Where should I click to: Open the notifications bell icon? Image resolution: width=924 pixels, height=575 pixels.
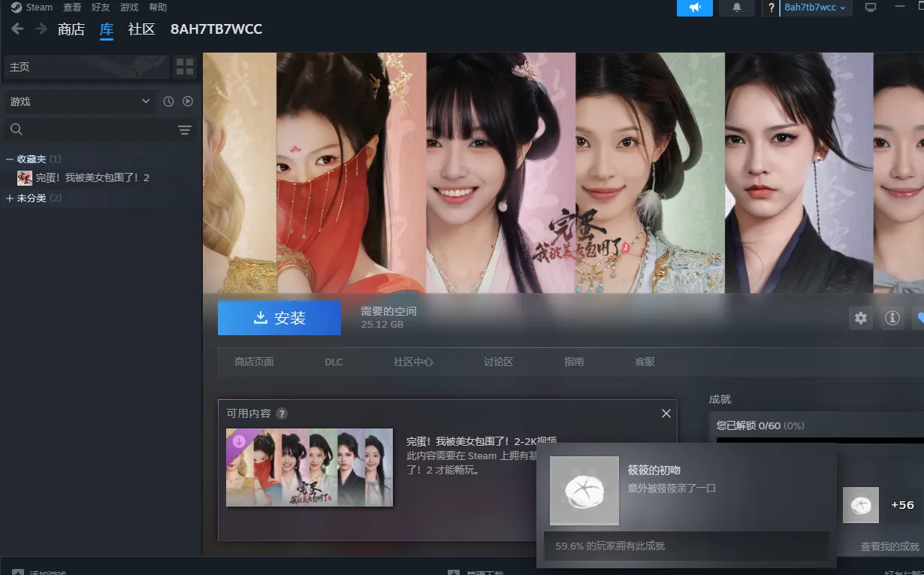pos(736,8)
